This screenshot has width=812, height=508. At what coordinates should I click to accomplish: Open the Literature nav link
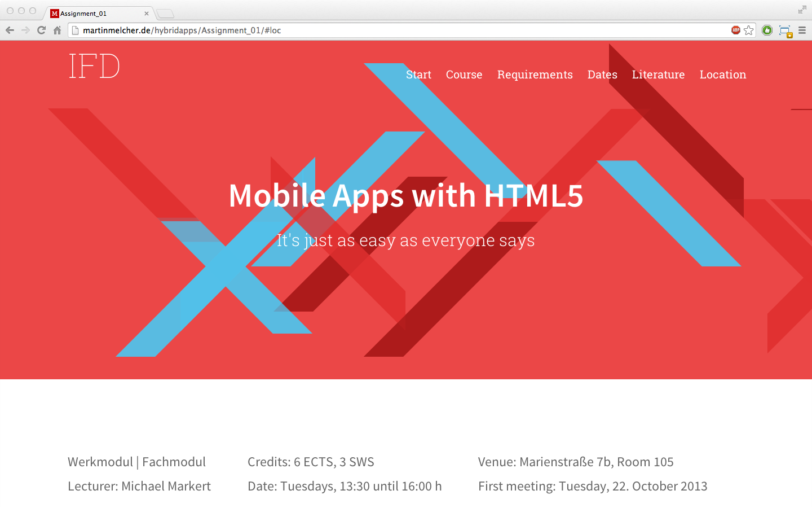[x=658, y=75]
